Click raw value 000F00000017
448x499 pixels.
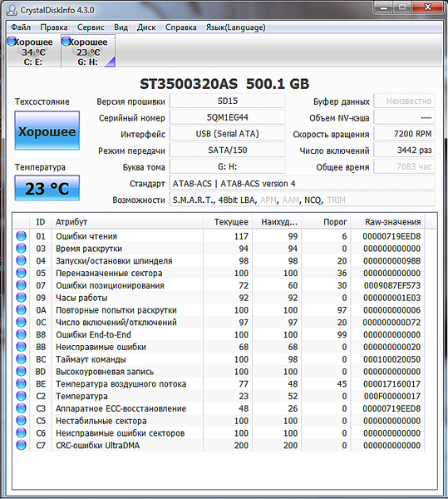tap(392, 396)
